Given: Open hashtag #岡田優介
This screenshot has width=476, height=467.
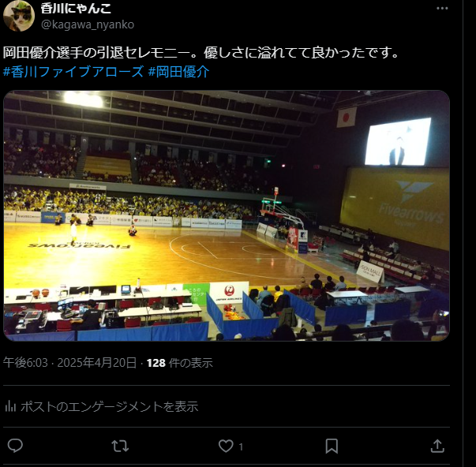Looking at the screenshot, I should point(179,72).
